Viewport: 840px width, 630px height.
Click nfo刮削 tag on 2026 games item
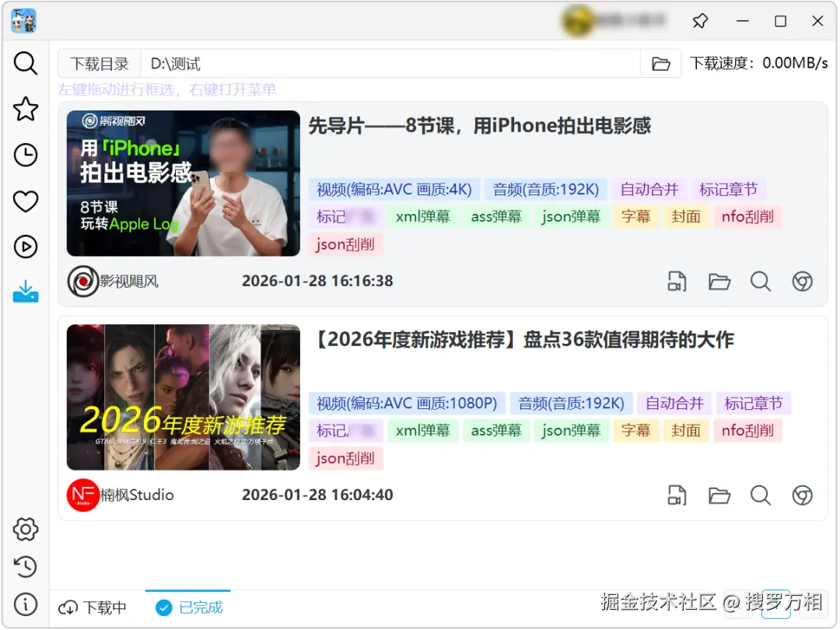[x=748, y=430]
